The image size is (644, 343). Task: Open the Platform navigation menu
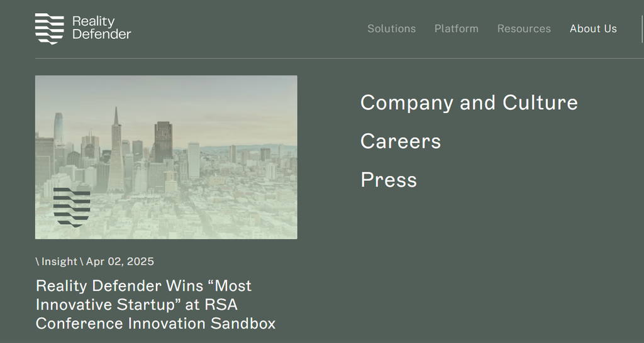coord(457,29)
